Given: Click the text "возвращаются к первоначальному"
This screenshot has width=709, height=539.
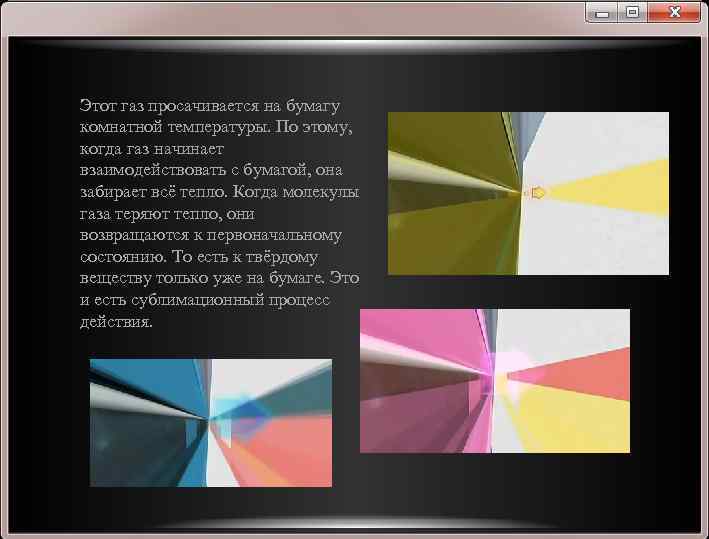Looking at the screenshot, I should [x=211, y=236].
